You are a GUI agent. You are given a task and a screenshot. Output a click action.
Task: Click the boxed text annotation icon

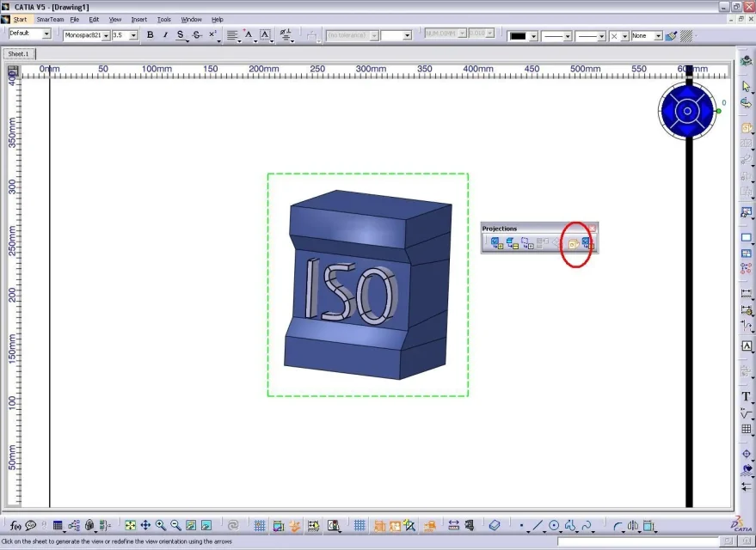point(746,345)
